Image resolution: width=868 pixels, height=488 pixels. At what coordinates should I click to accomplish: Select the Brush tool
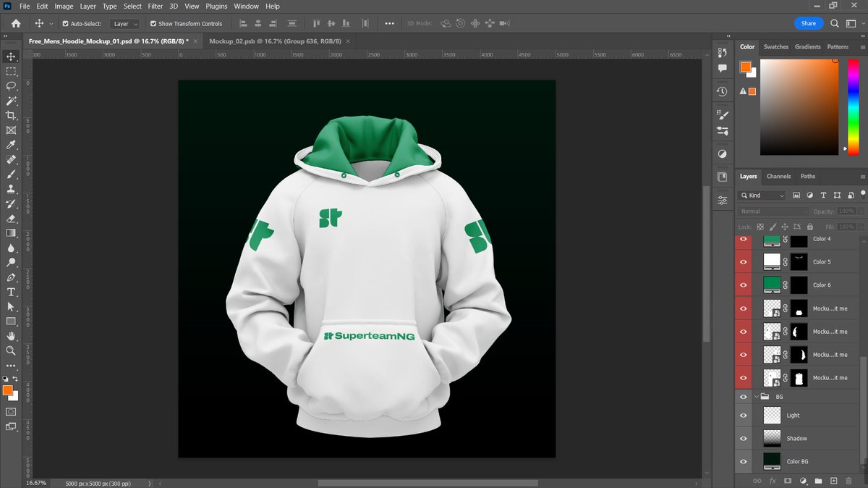11,174
